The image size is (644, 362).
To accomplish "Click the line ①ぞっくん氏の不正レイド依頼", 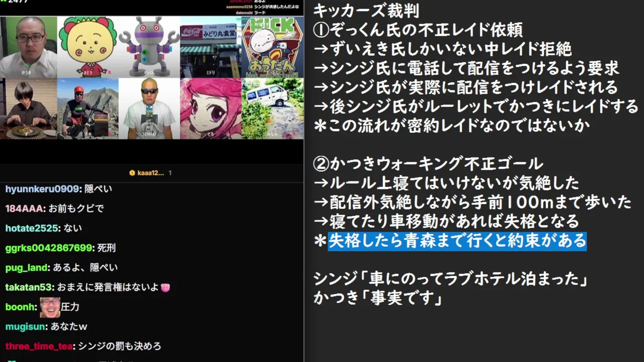I will pos(418,30).
